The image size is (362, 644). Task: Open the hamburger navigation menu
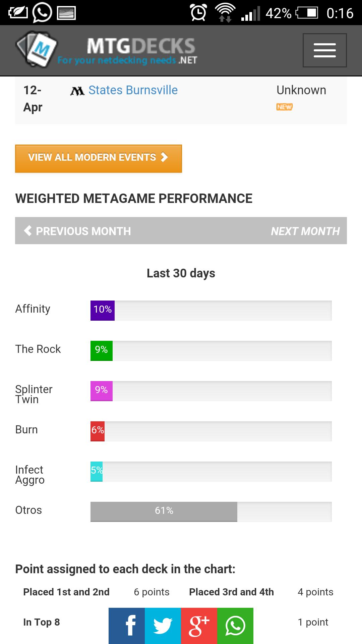pyautogui.click(x=324, y=50)
